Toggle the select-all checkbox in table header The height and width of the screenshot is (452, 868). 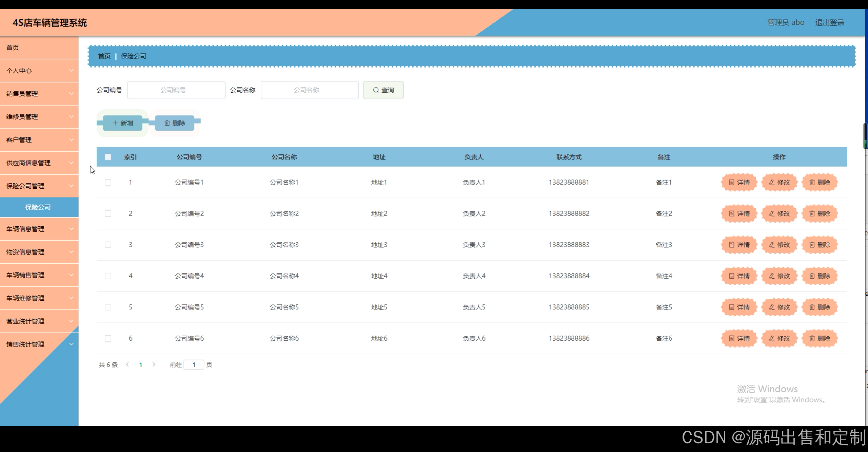point(108,157)
